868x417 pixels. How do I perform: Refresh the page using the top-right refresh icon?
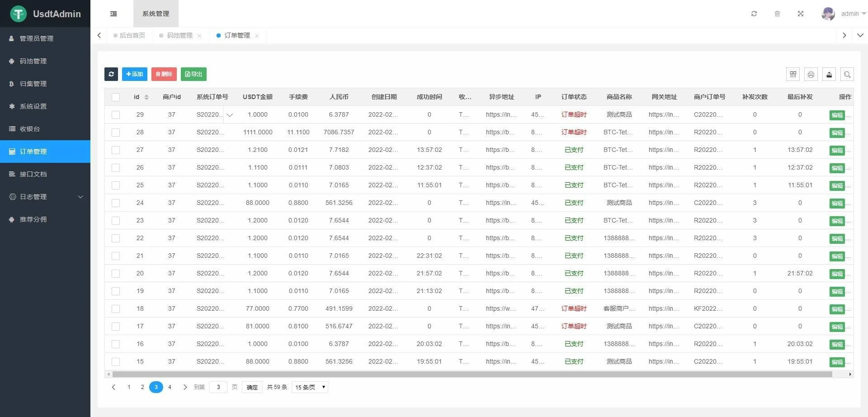tap(754, 14)
